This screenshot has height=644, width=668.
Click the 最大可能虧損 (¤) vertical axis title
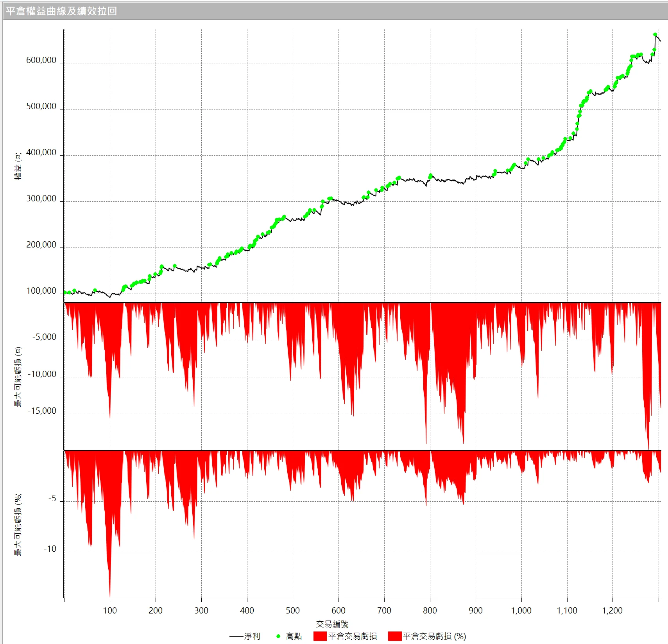click(18, 377)
